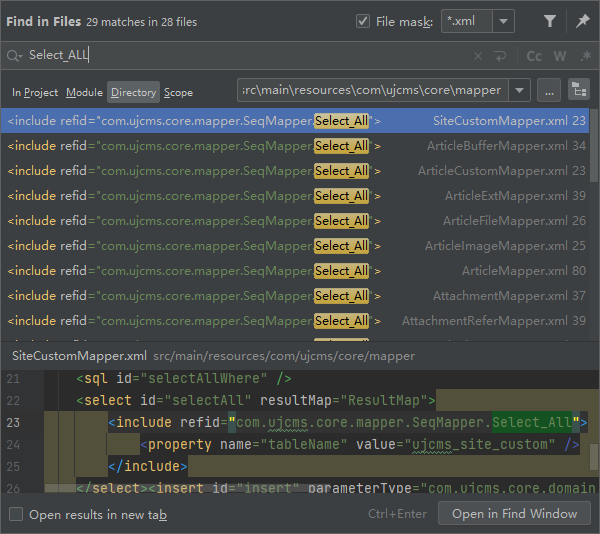Browse directory with ellipsis button

tap(549, 90)
